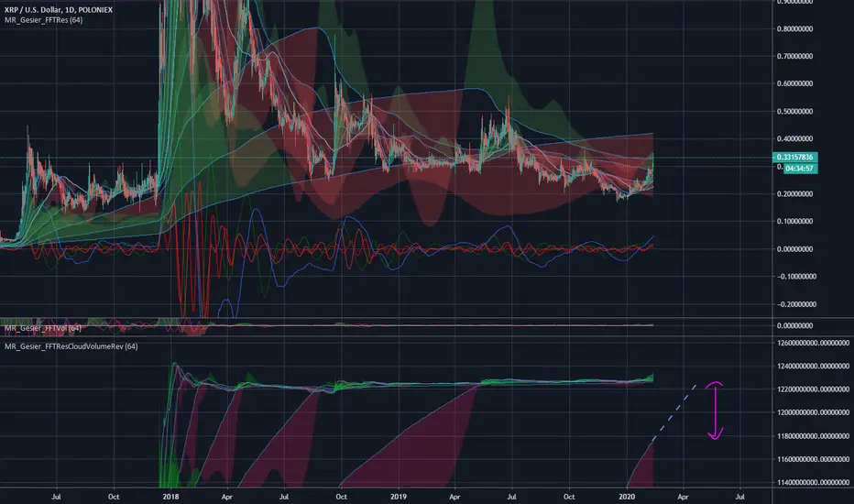Click the 12400000000 volume axis label

[x=813, y=367]
